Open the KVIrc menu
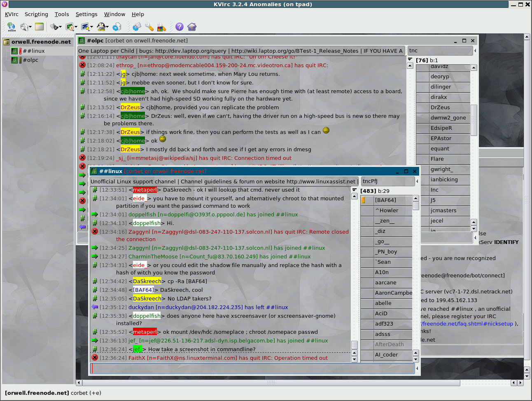Viewport: 532px width, 401px height. click(12, 14)
